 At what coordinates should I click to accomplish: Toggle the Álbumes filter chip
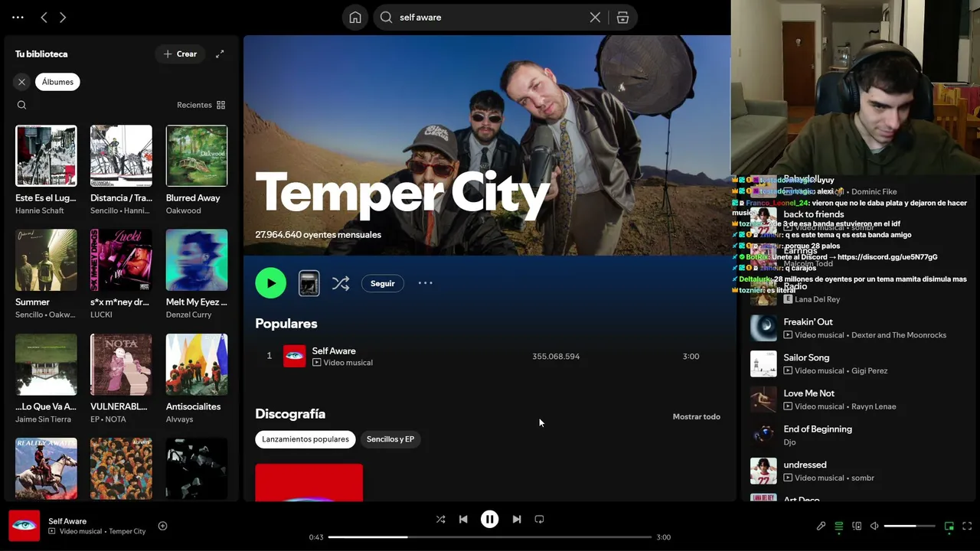click(57, 82)
